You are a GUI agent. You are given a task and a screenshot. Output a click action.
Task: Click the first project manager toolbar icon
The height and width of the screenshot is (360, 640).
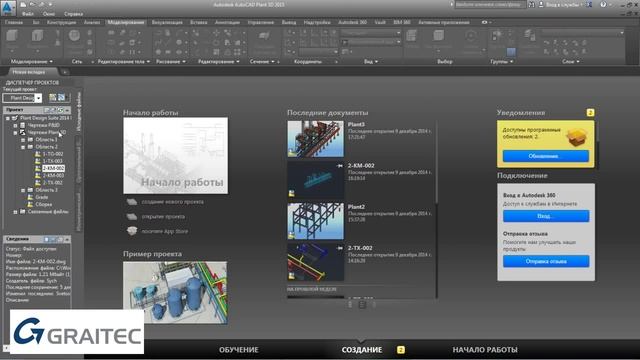pyautogui.click(x=53, y=98)
